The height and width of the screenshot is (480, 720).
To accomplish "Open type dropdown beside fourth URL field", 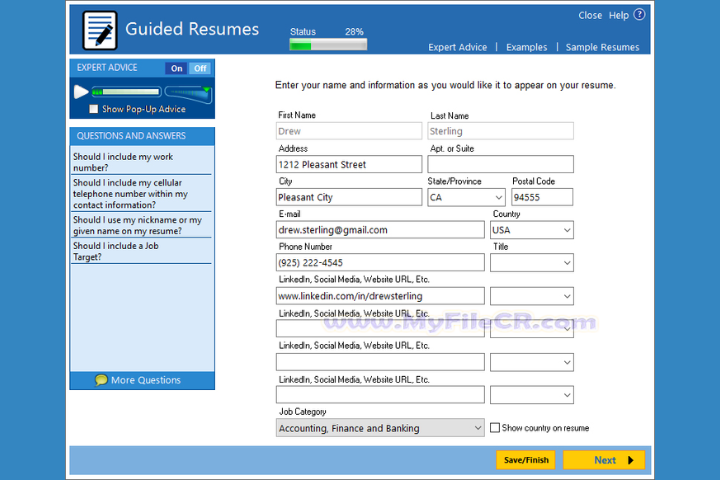I will 532,395.
